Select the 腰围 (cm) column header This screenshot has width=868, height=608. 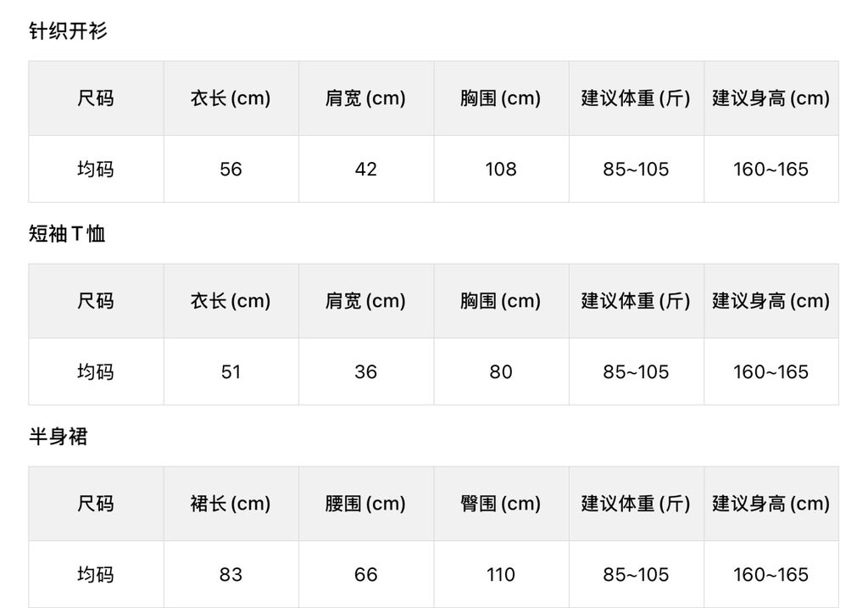[365, 504]
